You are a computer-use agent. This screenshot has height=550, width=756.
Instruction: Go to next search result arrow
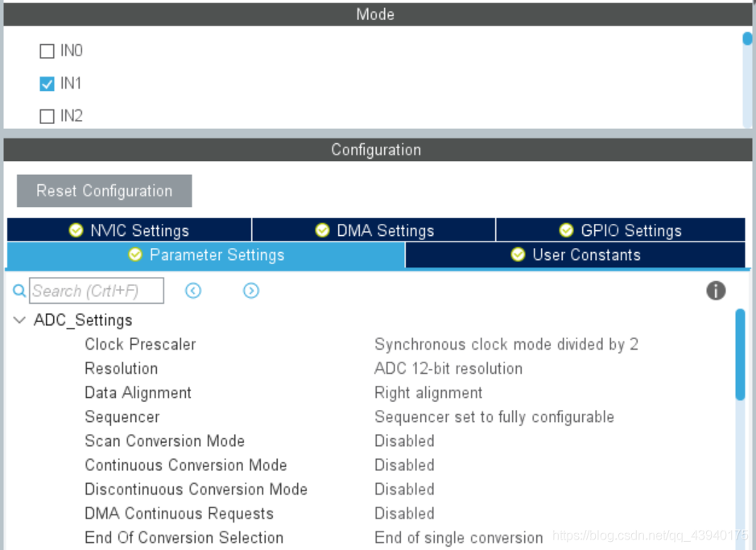pyautogui.click(x=251, y=291)
